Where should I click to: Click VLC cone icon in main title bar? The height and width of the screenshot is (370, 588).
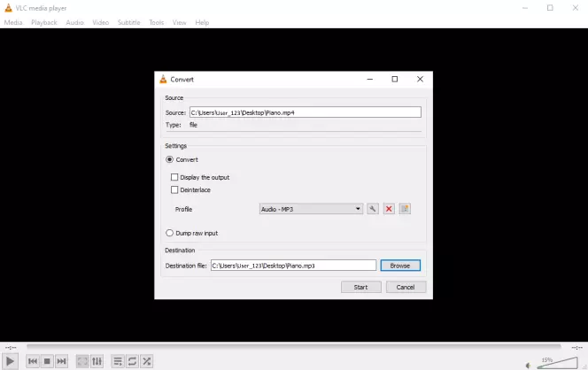8,8
